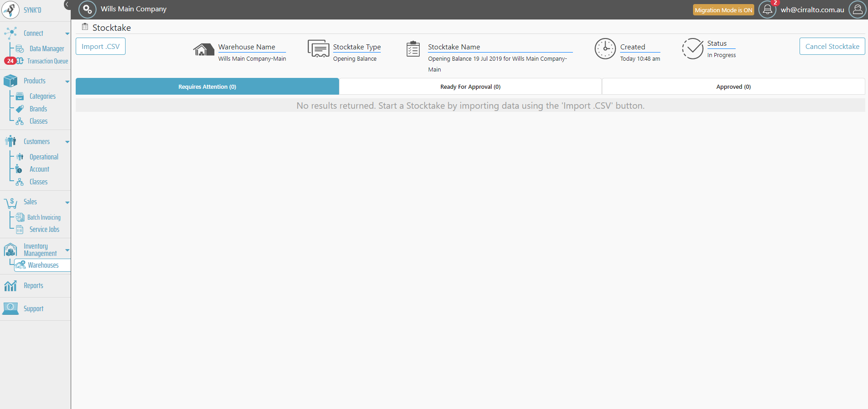Click the Products box icon
This screenshot has height=409, width=868.
(x=10, y=81)
